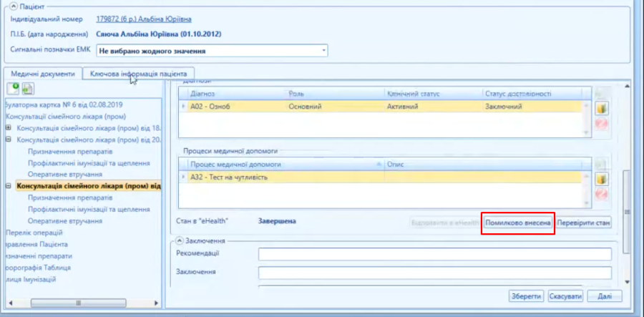Click the add new document icon with the green plus
The height and width of the screenshot is (317, 644).
[14, 88]
